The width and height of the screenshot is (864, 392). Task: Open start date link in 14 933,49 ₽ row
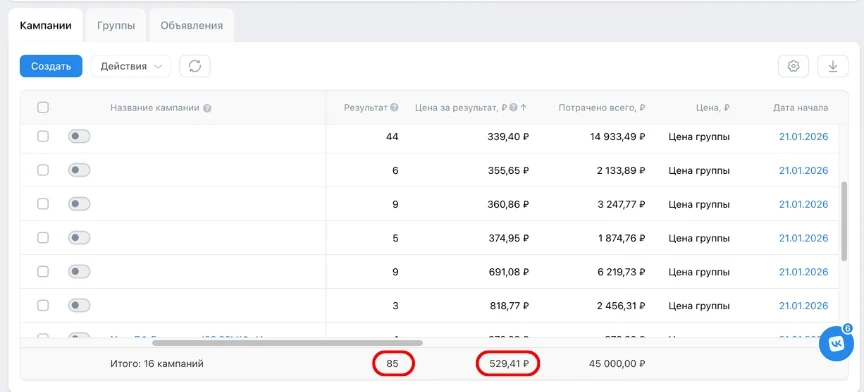tap(803, 137)
